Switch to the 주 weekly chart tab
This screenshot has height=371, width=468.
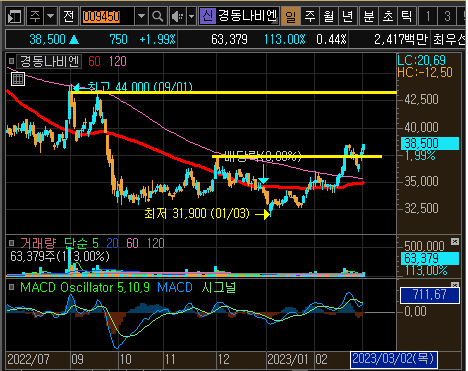tap(310, 16)
